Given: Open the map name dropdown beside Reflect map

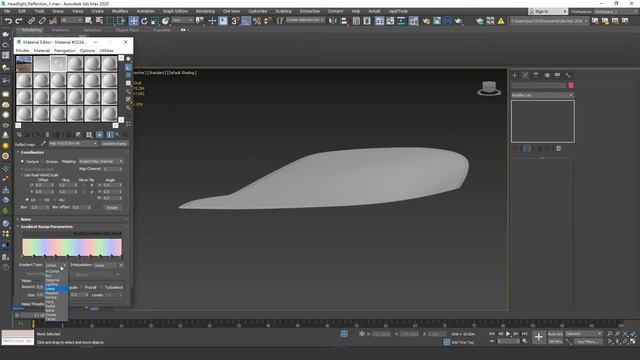Looking at the screenshot, I should [73, 144].
